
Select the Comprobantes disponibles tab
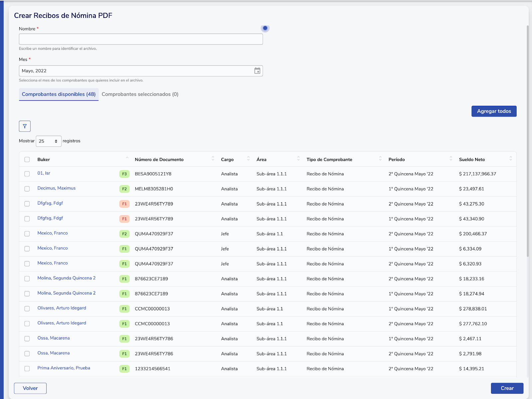(59, 94)
